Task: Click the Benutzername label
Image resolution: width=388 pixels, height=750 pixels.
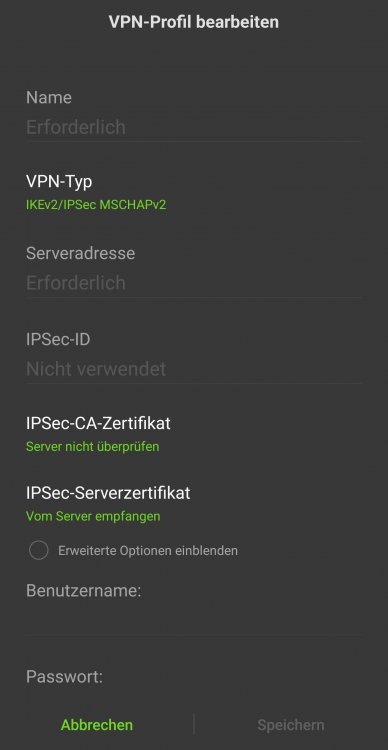Action: pyautogui.click(x=83, y=591)
